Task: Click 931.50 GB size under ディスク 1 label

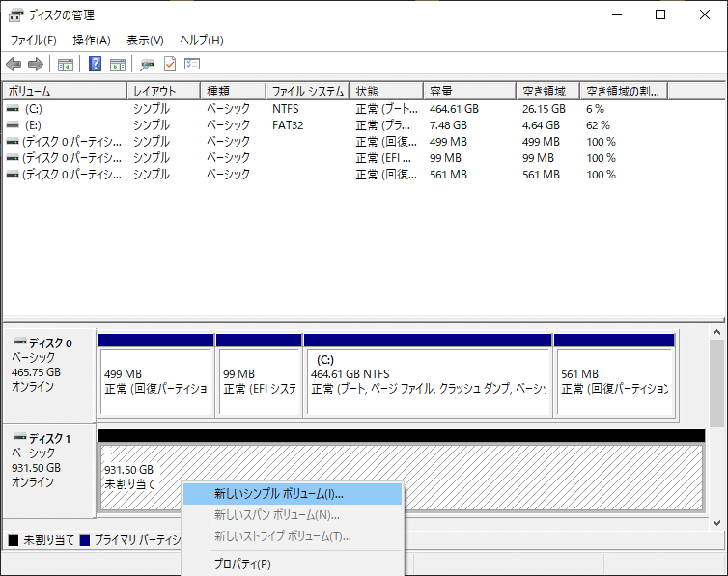Action: [x=37, y=468]
